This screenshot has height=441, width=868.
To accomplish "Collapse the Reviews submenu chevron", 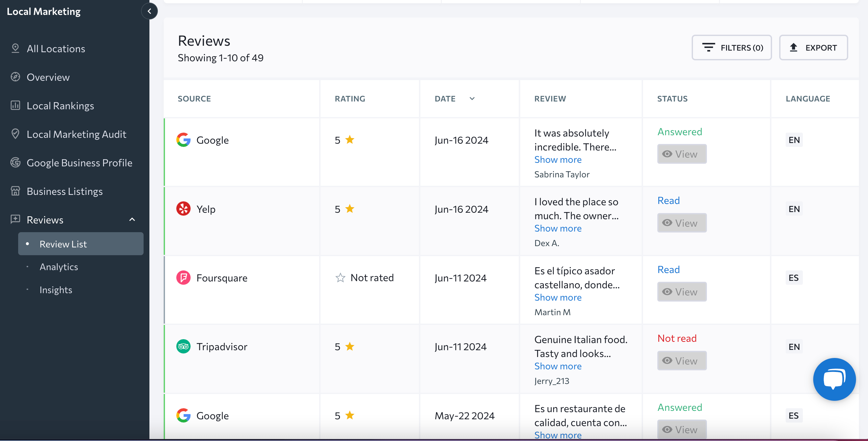I will click(132, 220).
